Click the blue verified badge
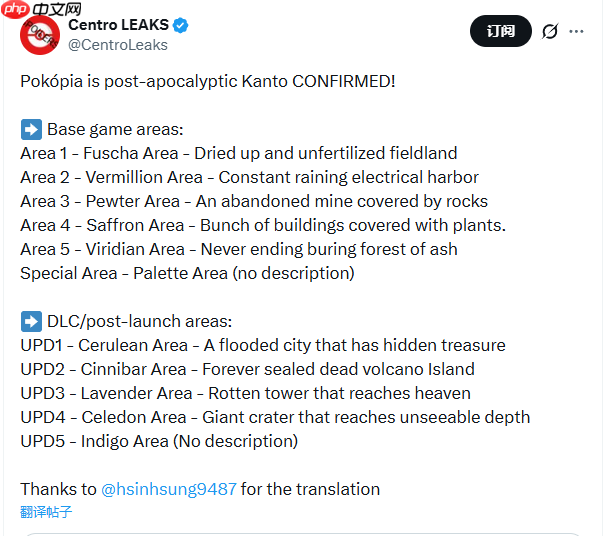 181,25
